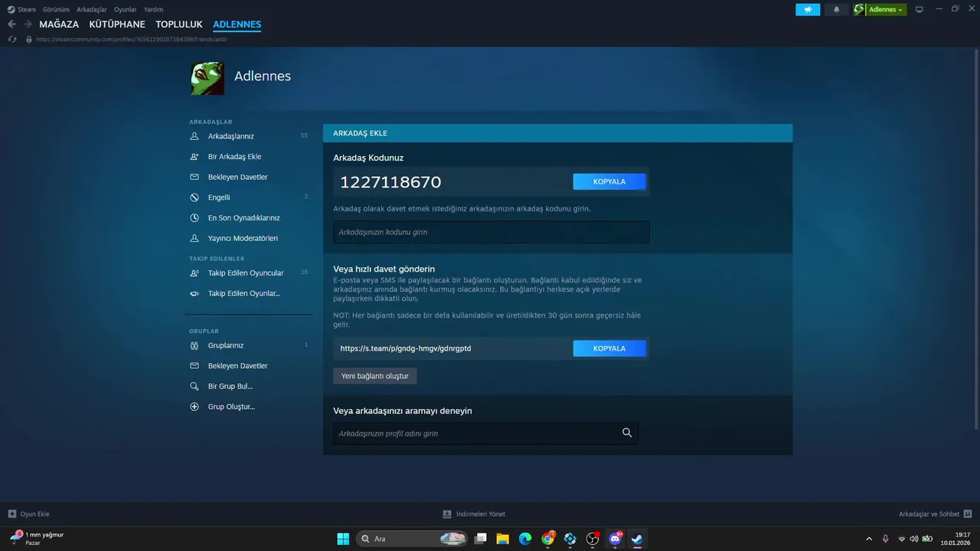This screenshot has width=980, height=551.
Task: Click the plus icon next to Oyun Ekle
Action: tap(12, 514)
